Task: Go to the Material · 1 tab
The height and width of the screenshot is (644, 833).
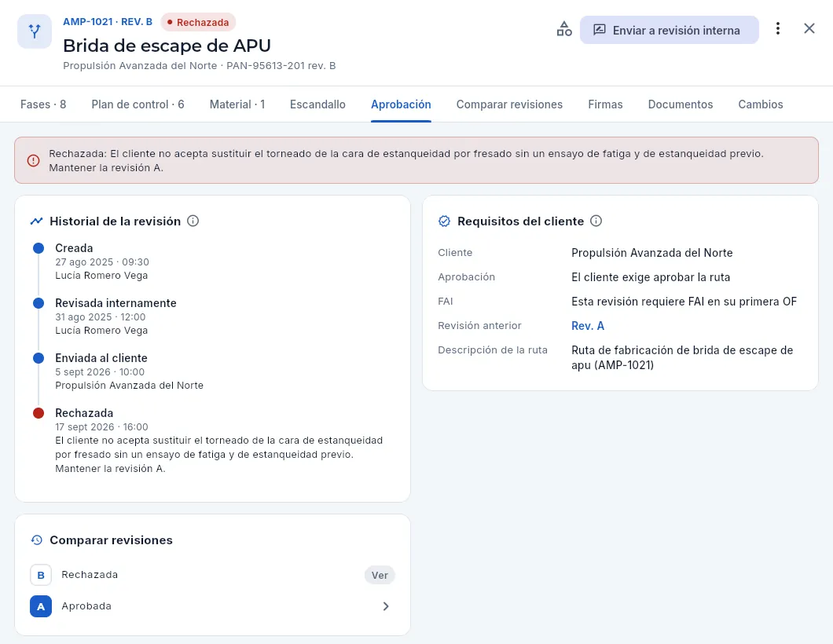Action: (237, 104)
